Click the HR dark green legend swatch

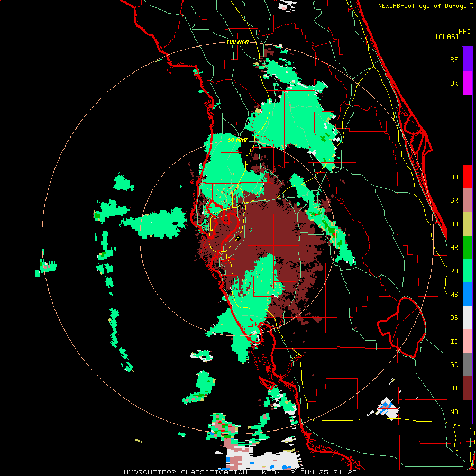pyautogui.click(x=467, y=248)
